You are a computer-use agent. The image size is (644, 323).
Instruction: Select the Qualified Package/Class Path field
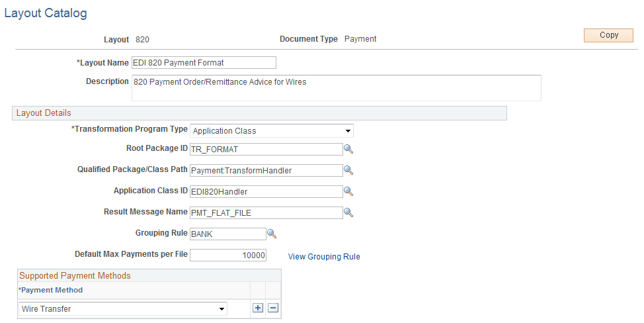tap(266, 171)
